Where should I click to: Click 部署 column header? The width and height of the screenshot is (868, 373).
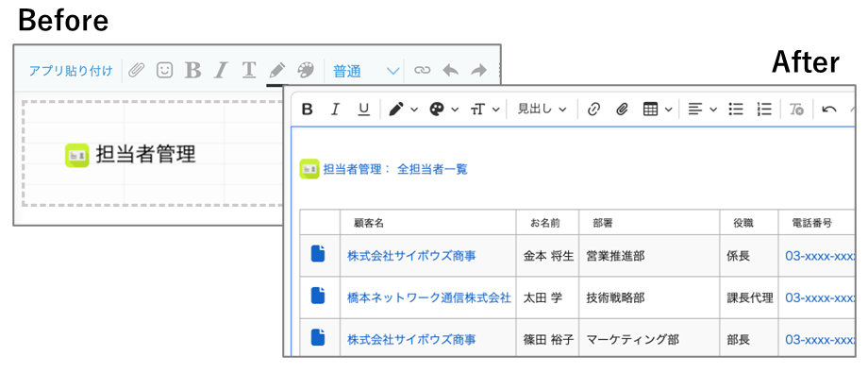tap(602, 224)
